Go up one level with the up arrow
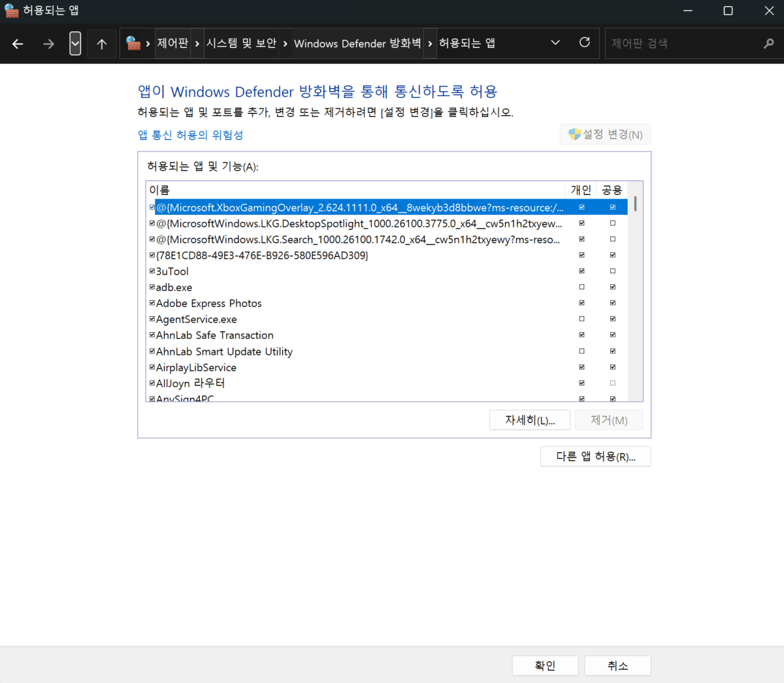784x683 pixels. tap(102, 44)
